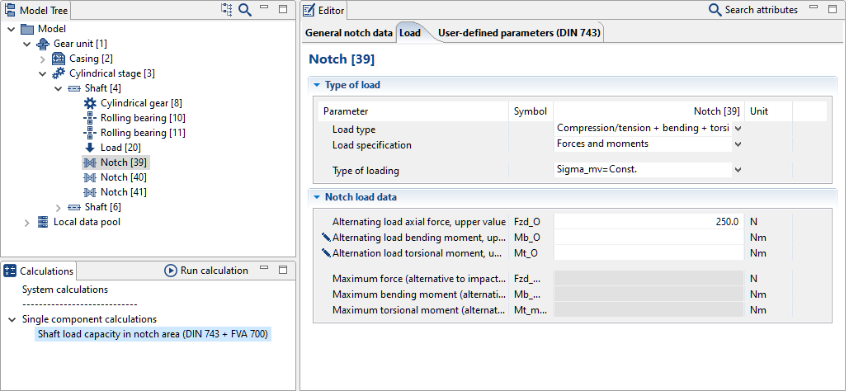Open User-defined parameters (DIN 743) tab
The height and width of the screenshot is (391, 868).
pos(520,33)
